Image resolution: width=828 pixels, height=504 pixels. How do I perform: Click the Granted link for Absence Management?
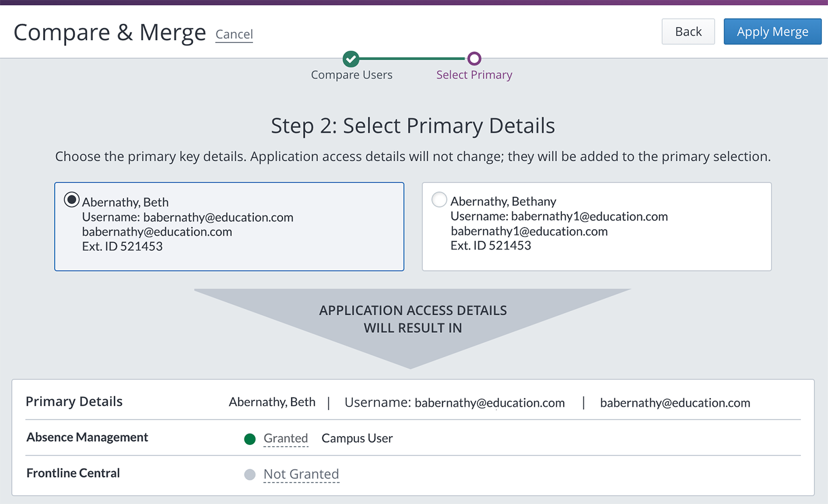tap(285, 438)
